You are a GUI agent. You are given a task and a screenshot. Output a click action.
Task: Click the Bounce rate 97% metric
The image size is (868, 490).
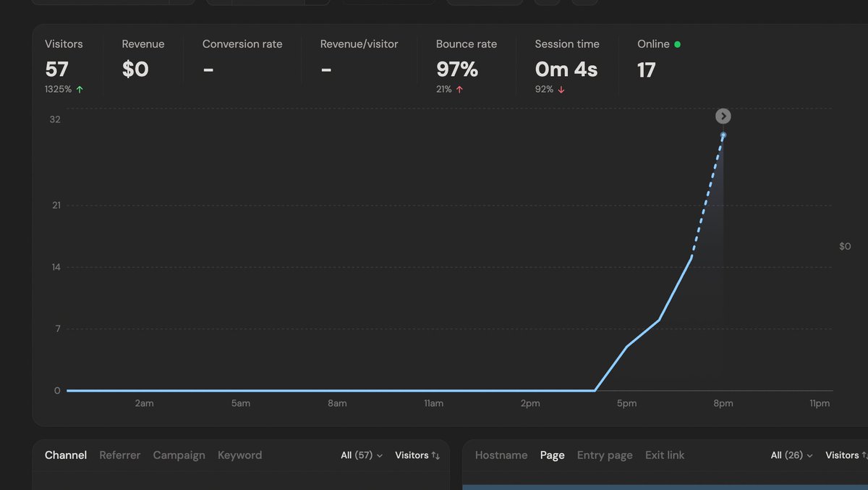pyautogui.click(x=467, y=66)
